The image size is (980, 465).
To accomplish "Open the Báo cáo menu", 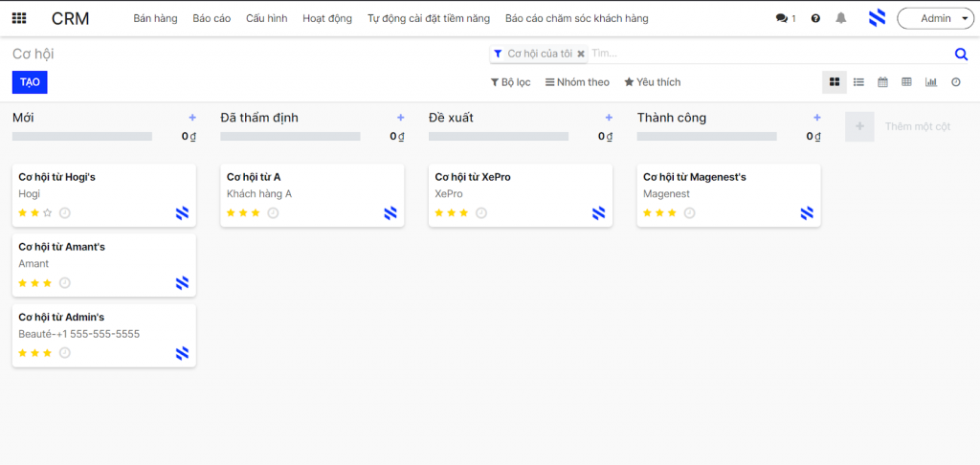I will [212, 19].
